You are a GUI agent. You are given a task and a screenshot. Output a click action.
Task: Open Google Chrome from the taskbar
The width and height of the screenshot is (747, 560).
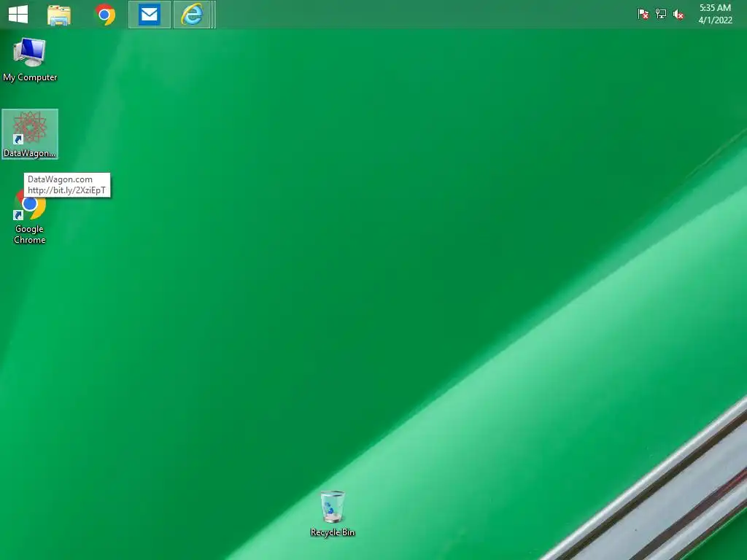pos(105,15)
